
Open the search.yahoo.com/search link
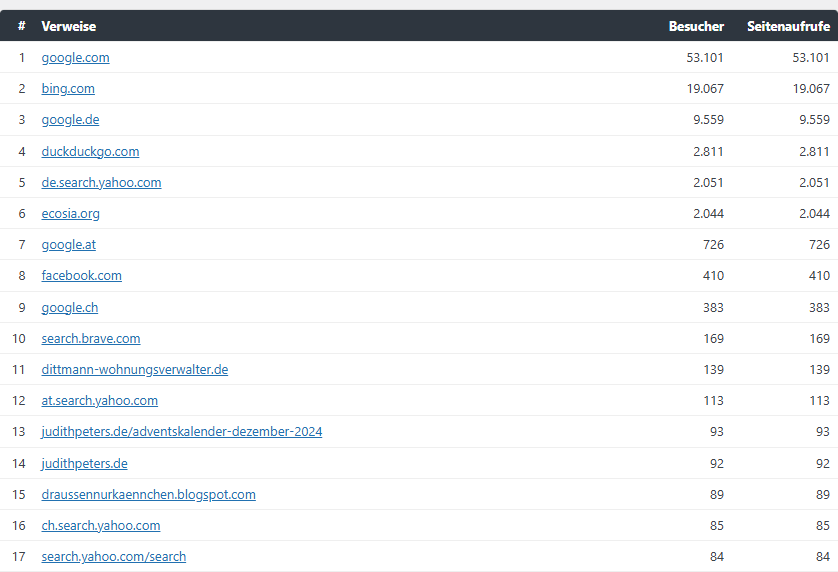pyautogui.click(x=114, y=557)
